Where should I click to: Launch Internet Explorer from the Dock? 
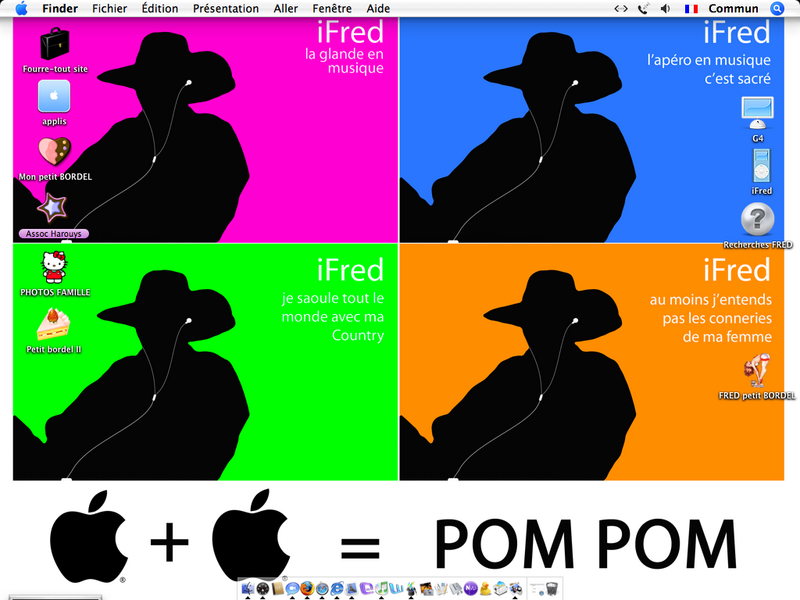[337, 588]
